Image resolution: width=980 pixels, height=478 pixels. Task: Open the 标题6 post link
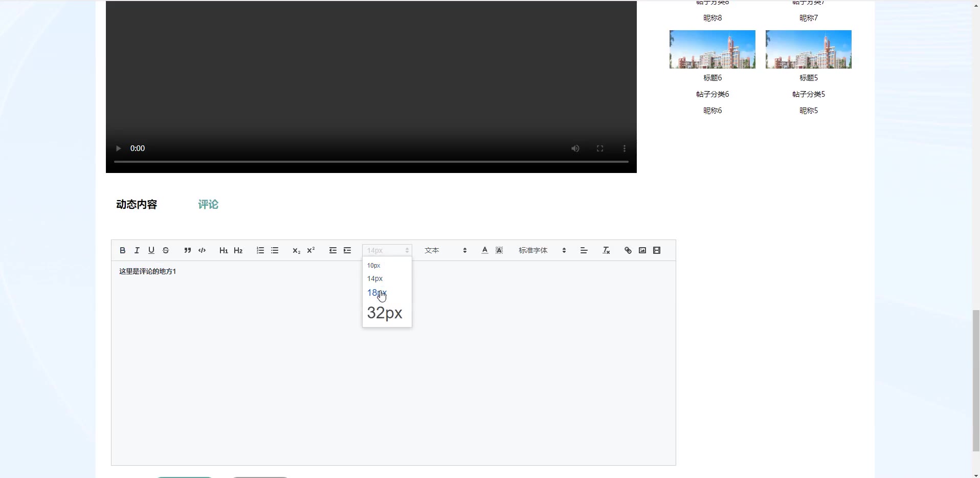click(712, 78)
